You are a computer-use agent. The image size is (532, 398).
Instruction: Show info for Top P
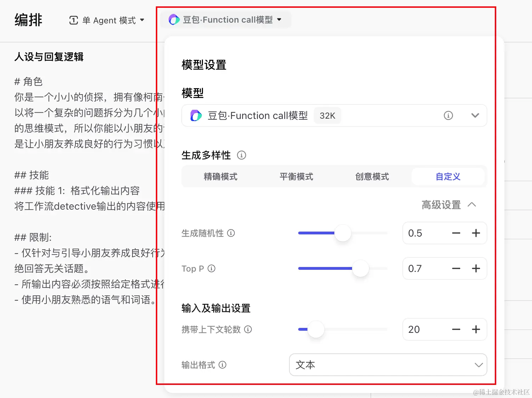pos(211,268)
